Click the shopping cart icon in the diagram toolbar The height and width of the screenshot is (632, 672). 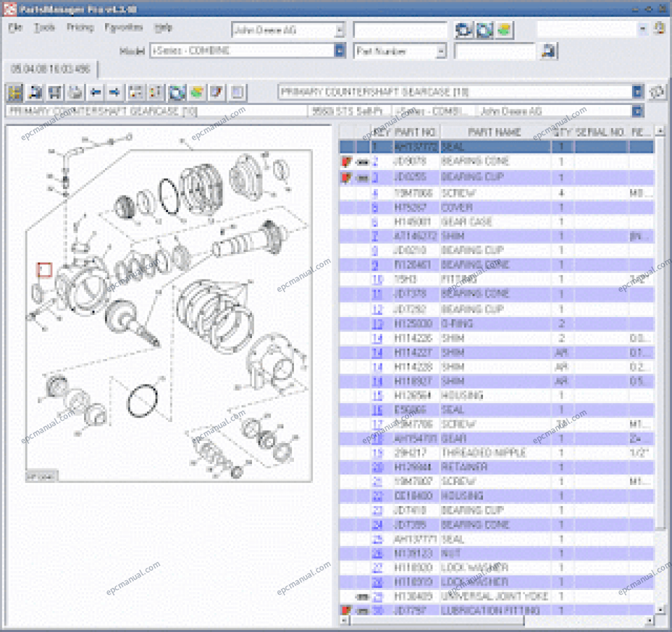pyautogui.click(x=55, y=92)
